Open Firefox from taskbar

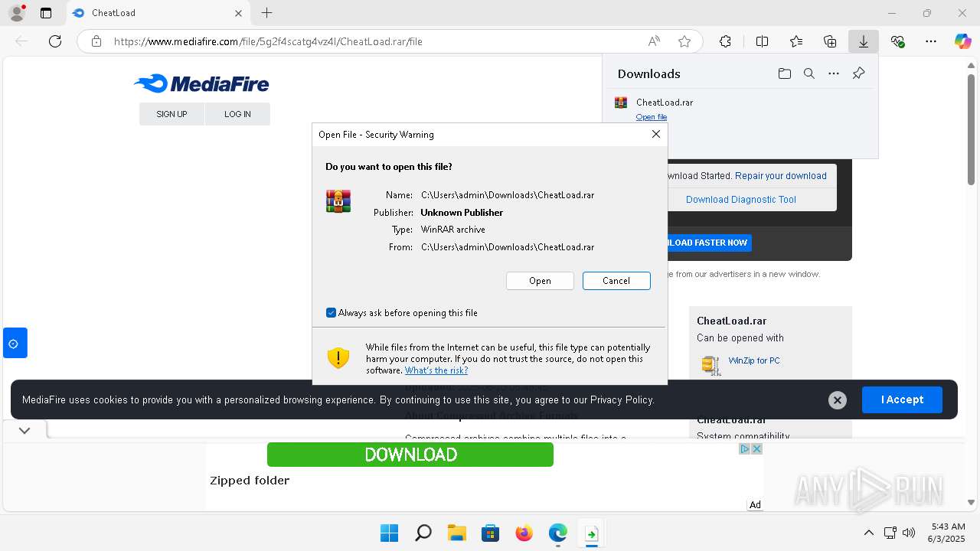pyautogui.click(x=524, y=533)
